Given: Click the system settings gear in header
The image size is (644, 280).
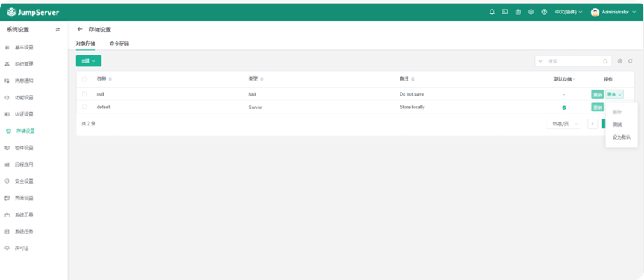Looking at the screenshot, I should 531,13.
